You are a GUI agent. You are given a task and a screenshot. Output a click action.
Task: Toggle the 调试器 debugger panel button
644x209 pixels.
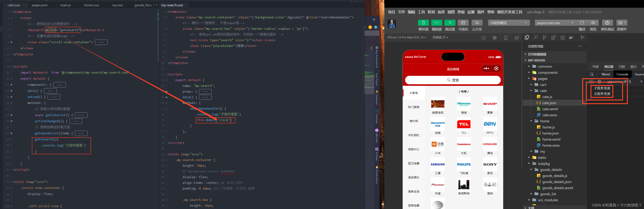pos(450,23)
